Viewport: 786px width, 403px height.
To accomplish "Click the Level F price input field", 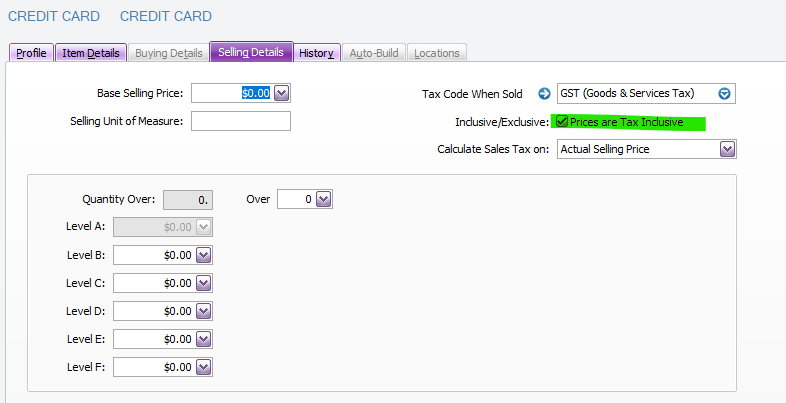I will (x=154, y=367).
